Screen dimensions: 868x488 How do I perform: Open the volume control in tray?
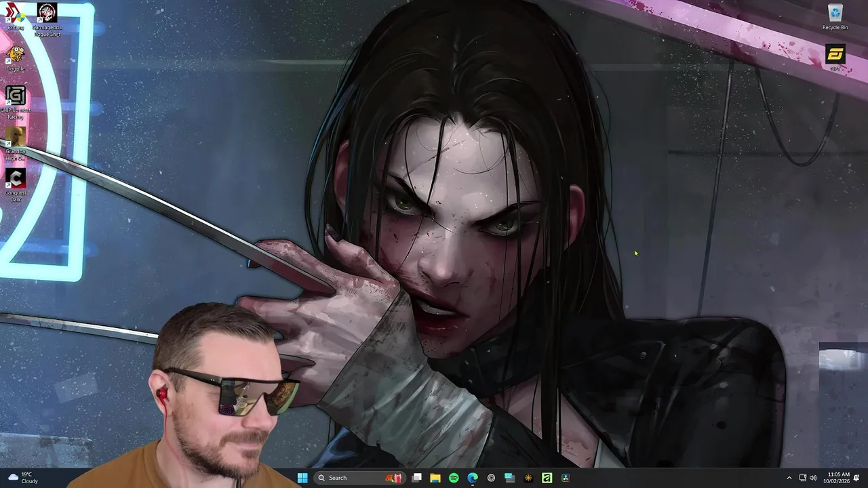[813, 478]
